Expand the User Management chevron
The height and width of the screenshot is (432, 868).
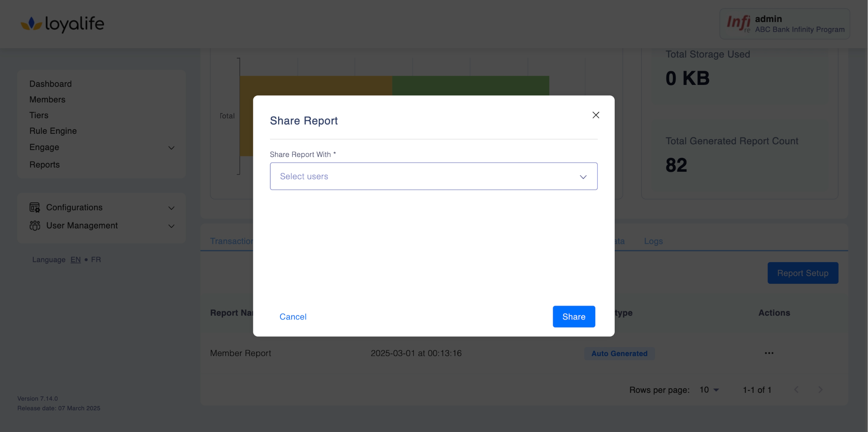(171, 226)
